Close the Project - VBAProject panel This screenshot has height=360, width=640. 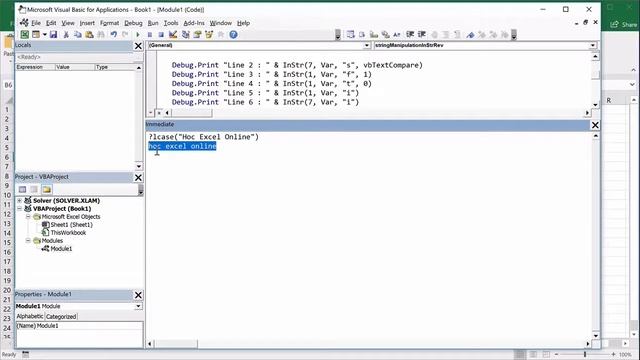[138, 177]
